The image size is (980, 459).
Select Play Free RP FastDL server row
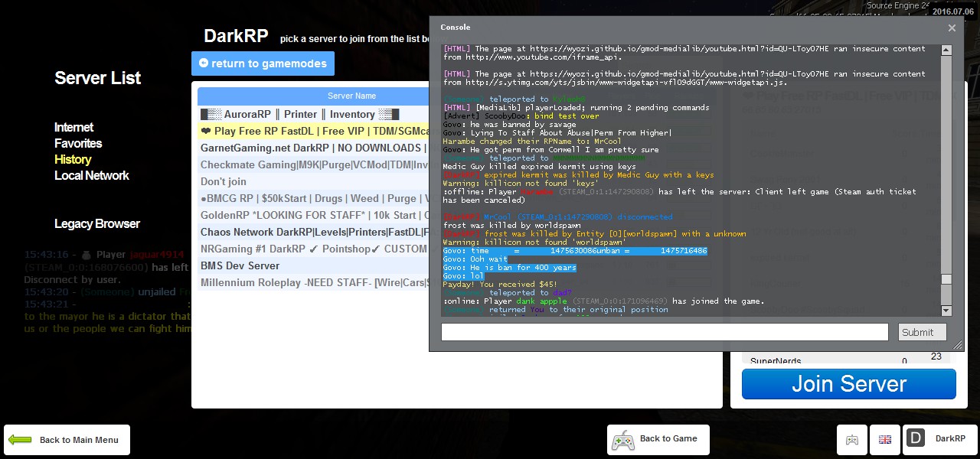pyautogui.click(x=313, y=132)
